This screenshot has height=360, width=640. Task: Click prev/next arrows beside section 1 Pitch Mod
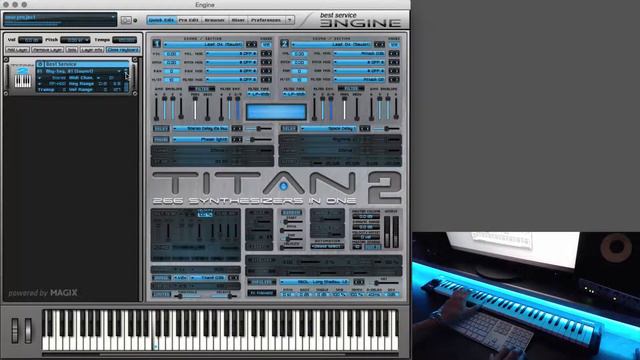(x=266, y=62)
